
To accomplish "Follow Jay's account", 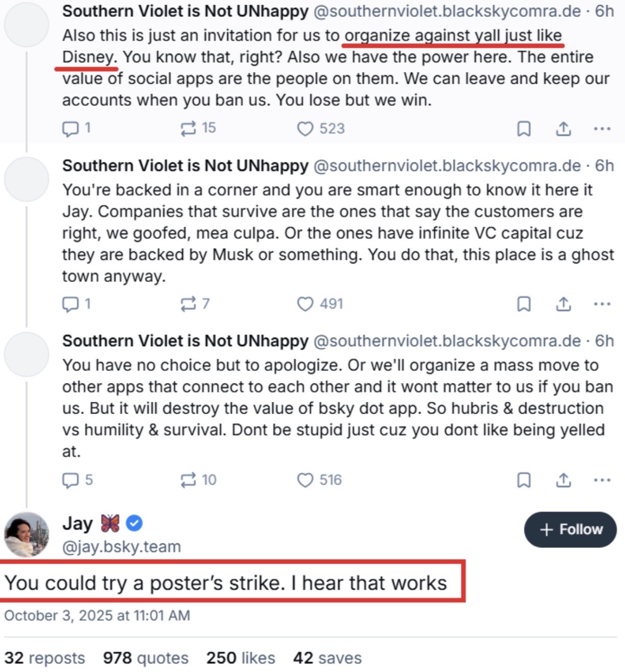I will point(570,530).
